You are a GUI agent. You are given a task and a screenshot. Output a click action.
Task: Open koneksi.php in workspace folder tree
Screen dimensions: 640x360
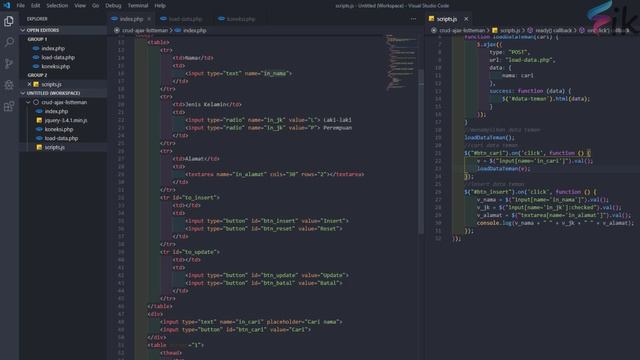[59, 129]
